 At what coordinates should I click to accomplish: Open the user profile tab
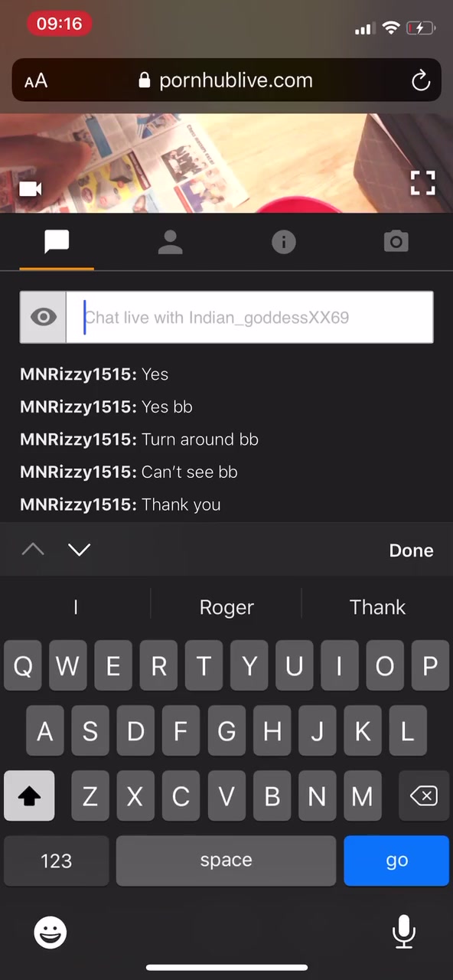pos(170,243)
